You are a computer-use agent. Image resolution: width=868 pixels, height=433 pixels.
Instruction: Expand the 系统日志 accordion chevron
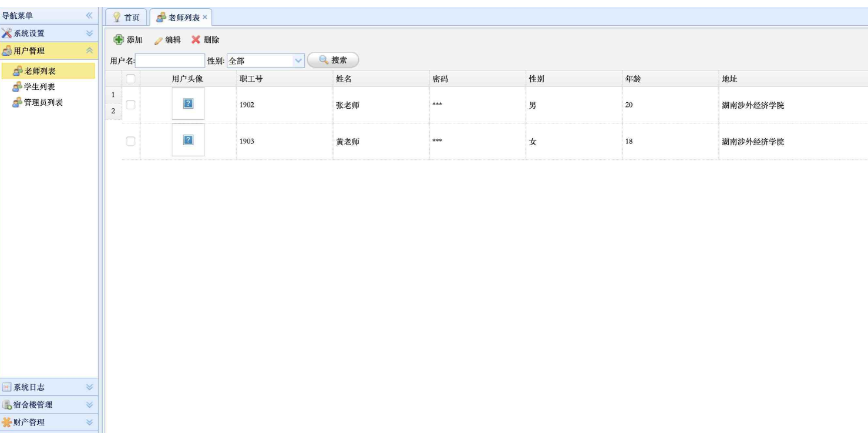[89, 387]
